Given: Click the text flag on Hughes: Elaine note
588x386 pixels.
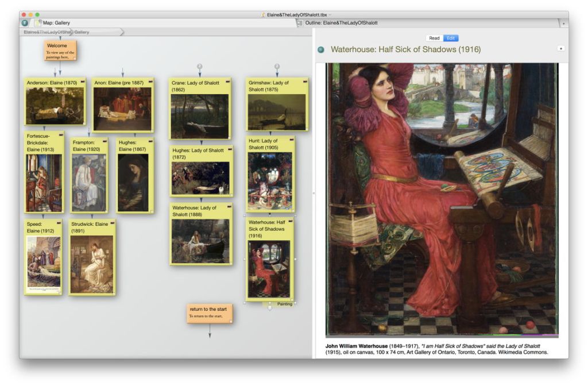Looking at the screenshot, I should coord(151,141).
